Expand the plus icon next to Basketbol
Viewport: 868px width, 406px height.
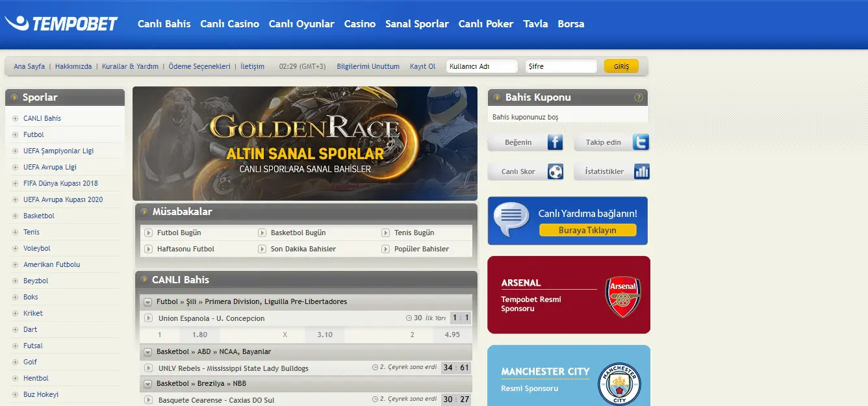[x=16, y=216]
